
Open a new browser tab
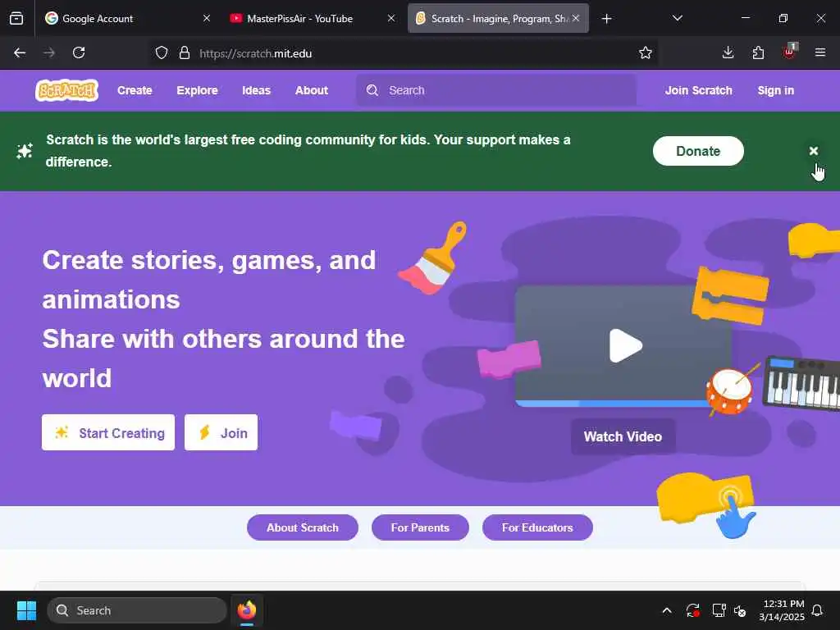tap(606, 19)
